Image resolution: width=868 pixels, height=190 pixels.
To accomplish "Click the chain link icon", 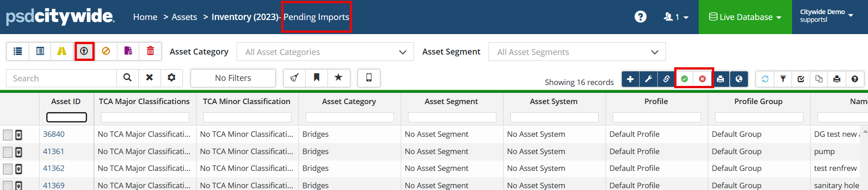I will (666, 79).
